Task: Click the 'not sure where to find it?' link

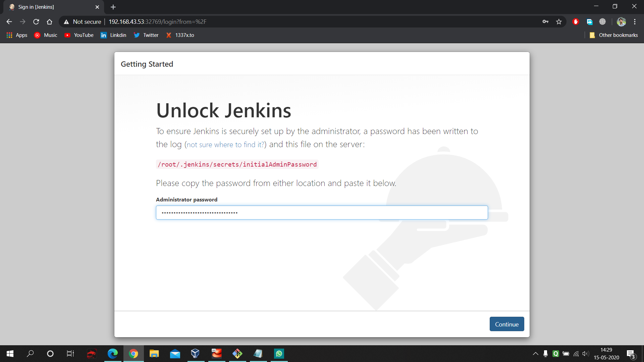Action: (225, 145)
